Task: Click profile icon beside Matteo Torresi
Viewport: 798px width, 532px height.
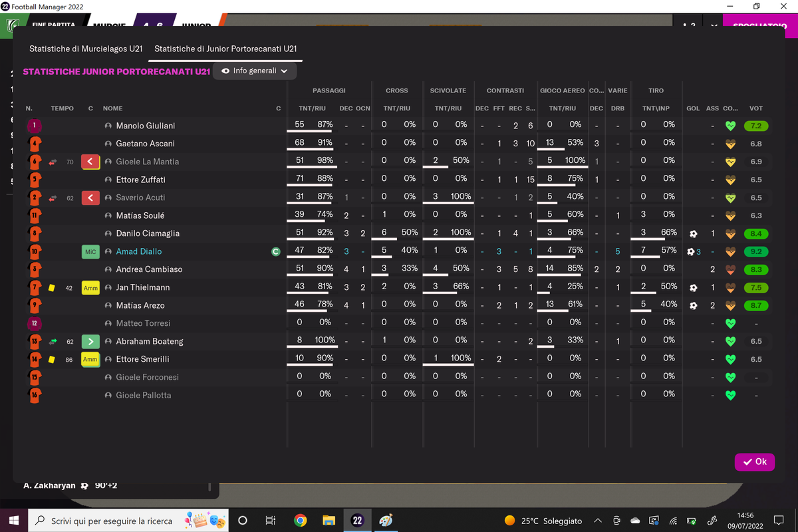Action: [108, 323]
